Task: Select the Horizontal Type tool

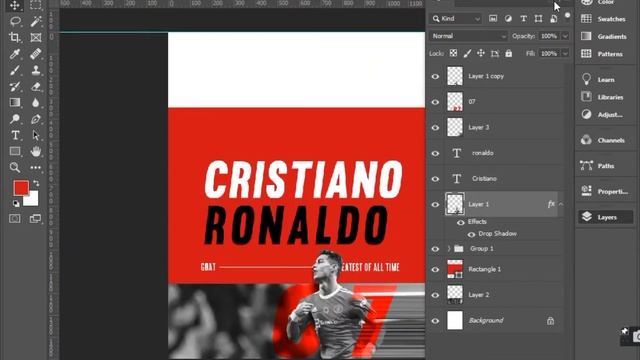Action: tap(15, 135)
